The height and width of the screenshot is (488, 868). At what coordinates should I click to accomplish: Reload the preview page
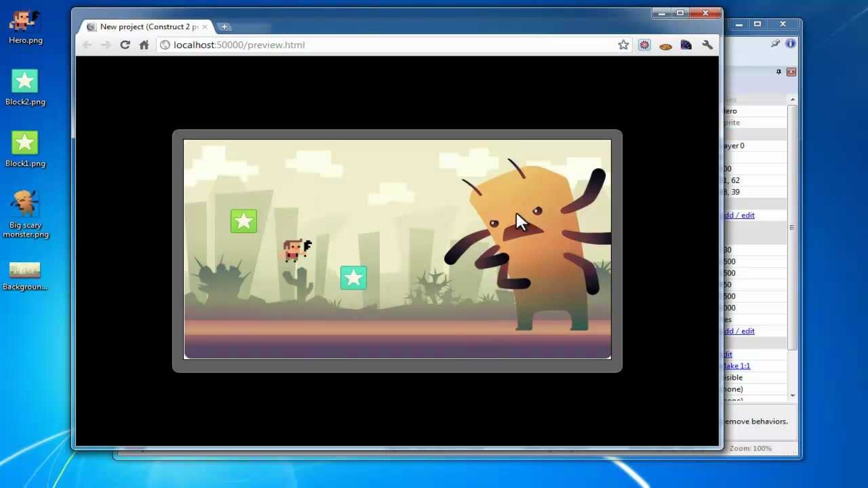[x=125, y=45]
